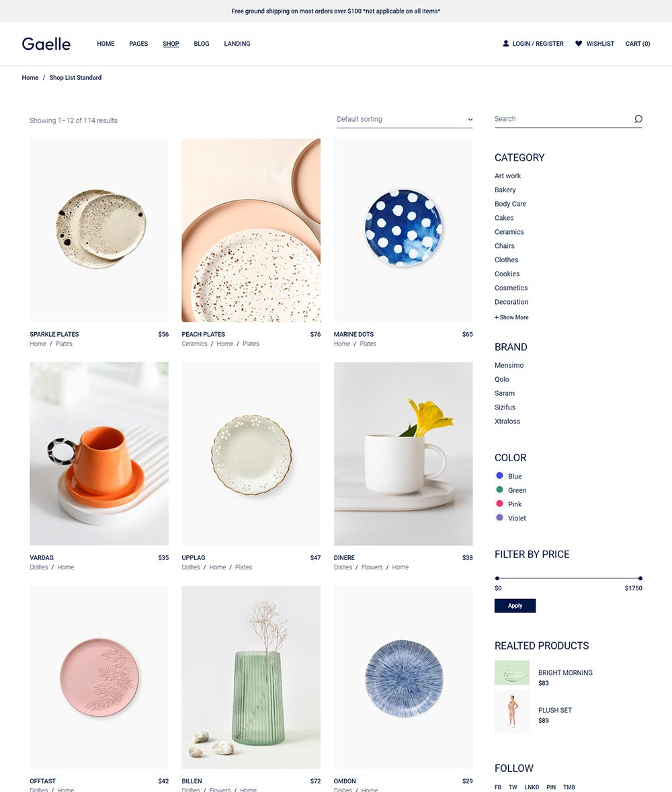The height and width of the screenshot is (792, 672).
Task: Click the heart Wishlist icon
Action: point(579,44)
